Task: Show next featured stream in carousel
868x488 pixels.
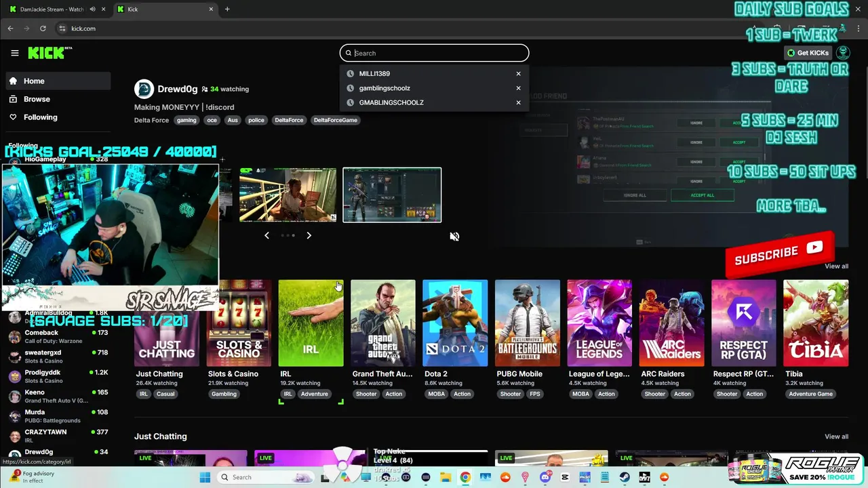Action: pyautogui.click(x=309, y=235)
